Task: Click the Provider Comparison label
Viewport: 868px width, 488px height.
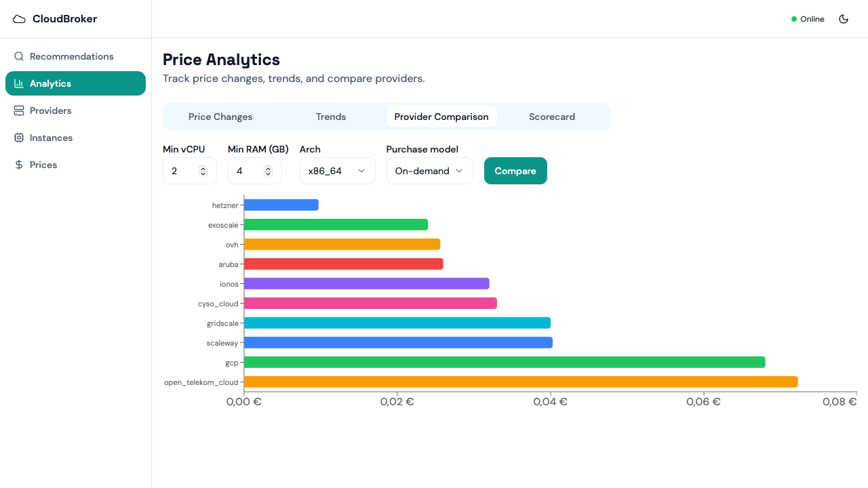Action: click(441, 117)
